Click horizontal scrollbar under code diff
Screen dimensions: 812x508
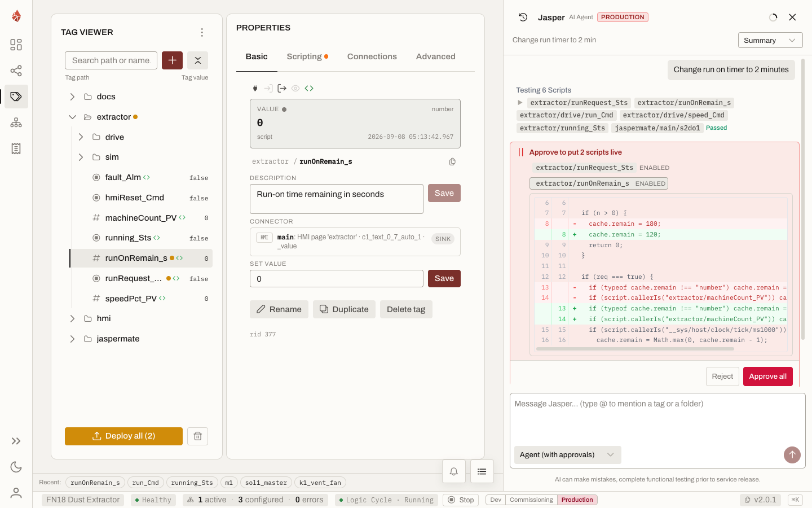click(x=635, y=349)
